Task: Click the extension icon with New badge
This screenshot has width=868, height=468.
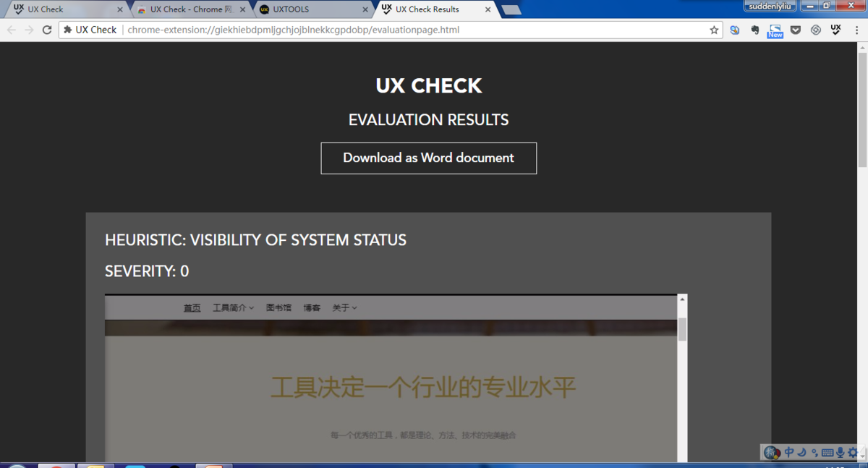Action: point(775,30)
